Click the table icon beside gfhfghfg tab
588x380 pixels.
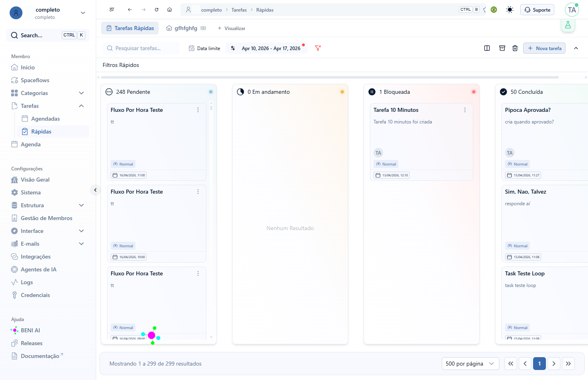click(203, 28)
